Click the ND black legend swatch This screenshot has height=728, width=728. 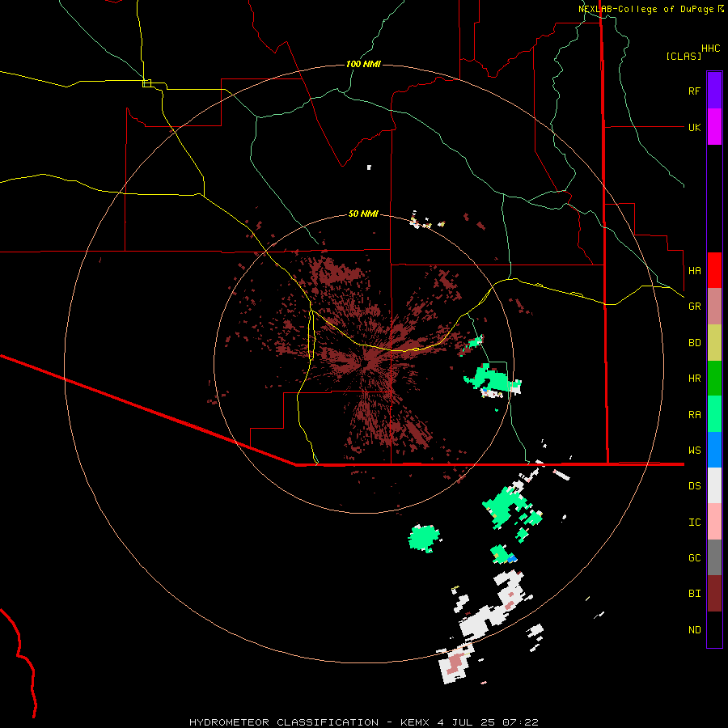pyautogui.click(x=714, y=629)
